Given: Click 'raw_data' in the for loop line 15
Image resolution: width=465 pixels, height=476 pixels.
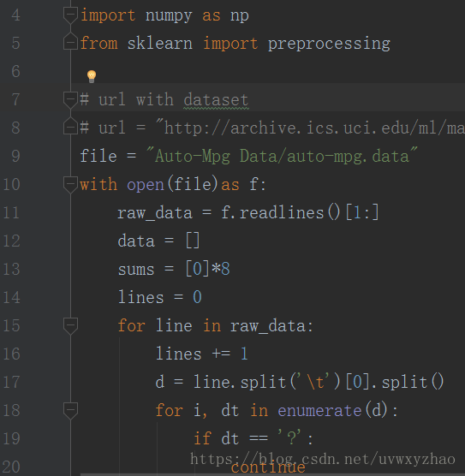Looking at the screenshot, I should point(268,326).
